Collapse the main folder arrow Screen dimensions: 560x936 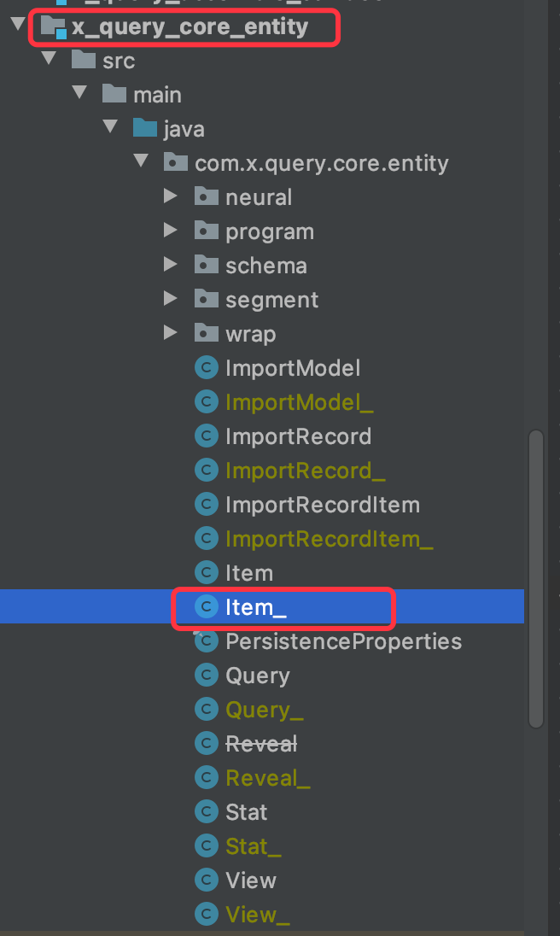coord(79,95)
